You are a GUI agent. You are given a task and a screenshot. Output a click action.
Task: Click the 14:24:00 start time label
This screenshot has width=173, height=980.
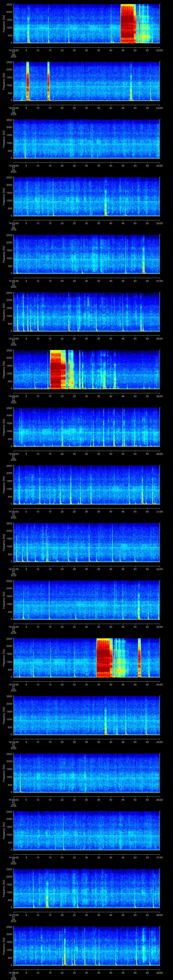click(x=14, y=166)
